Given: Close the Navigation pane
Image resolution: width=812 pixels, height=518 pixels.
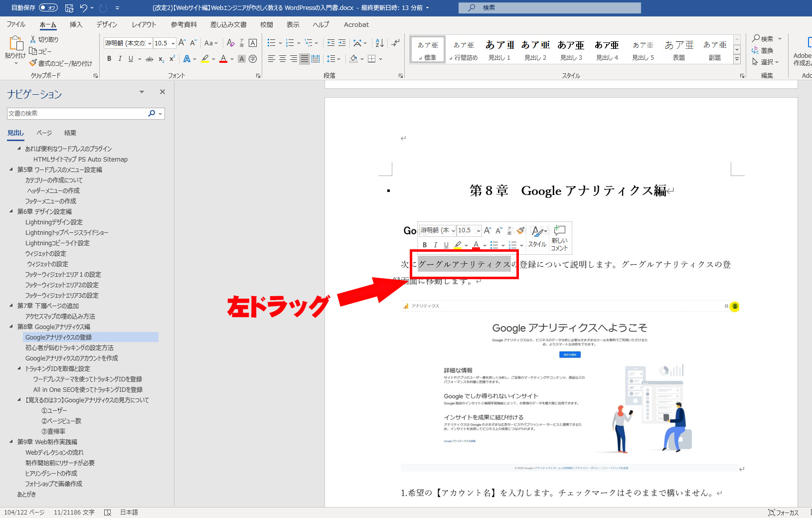Looking at the screenshot, I should click(x=162, y=92).
